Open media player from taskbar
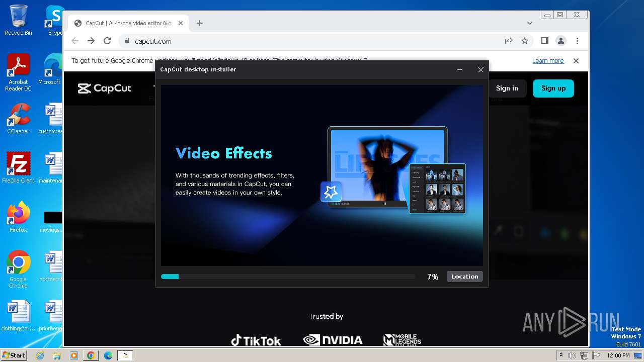644x362 pixels. (74, 355)
